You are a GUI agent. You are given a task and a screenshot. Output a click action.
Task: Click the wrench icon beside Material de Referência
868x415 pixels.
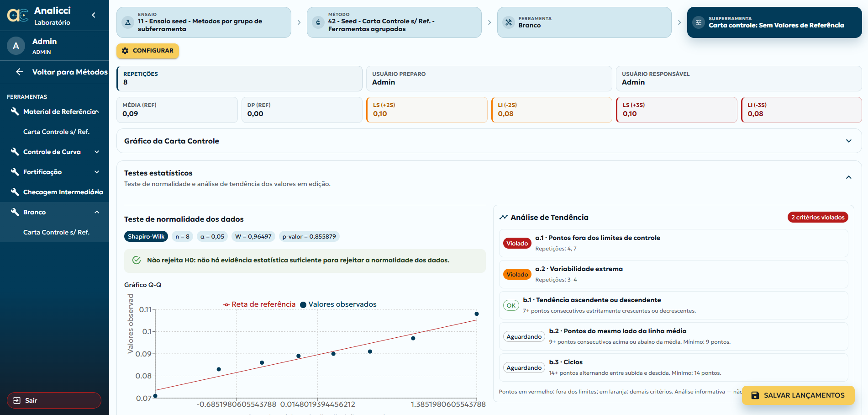pos(15,112)
